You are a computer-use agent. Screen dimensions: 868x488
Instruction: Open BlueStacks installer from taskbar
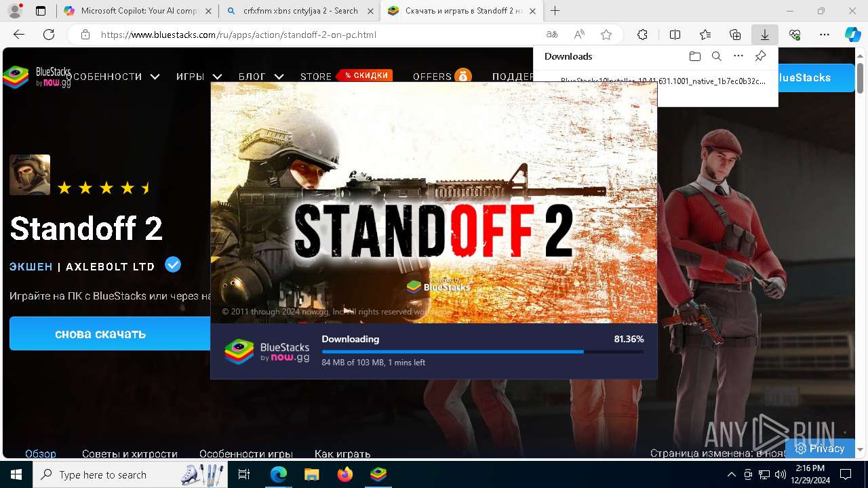378,474
